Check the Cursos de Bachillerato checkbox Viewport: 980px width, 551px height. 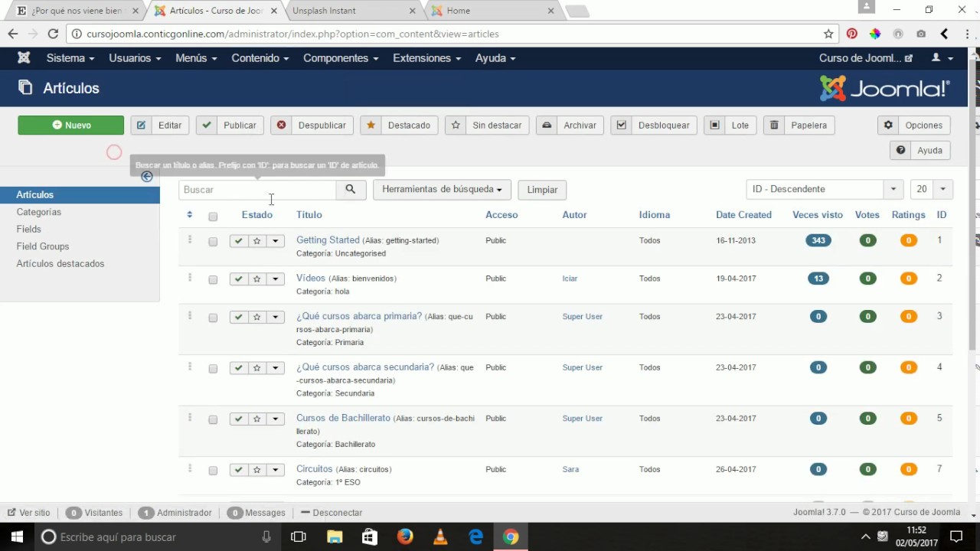coord(213,420)
